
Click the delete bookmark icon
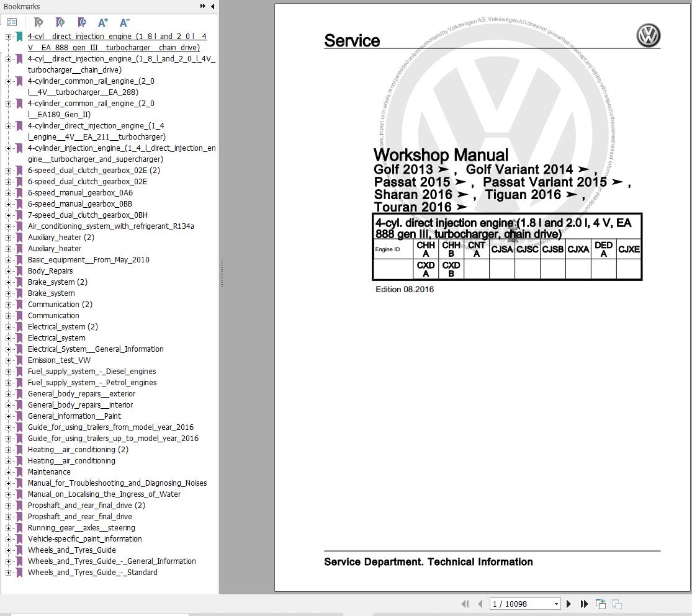coord(38,22)
